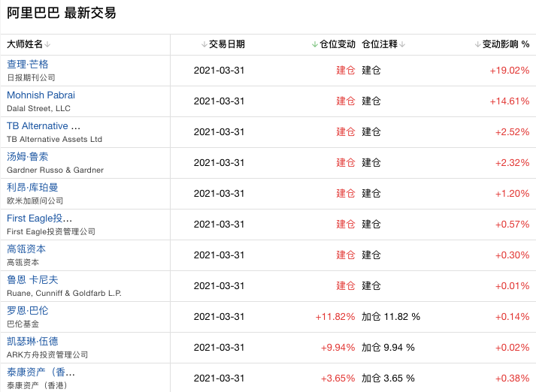Screen dimensions: 536x392
Task: Select Ruane, Cunniff & Goldfarb L.P. text
Action: click(64, 293)
